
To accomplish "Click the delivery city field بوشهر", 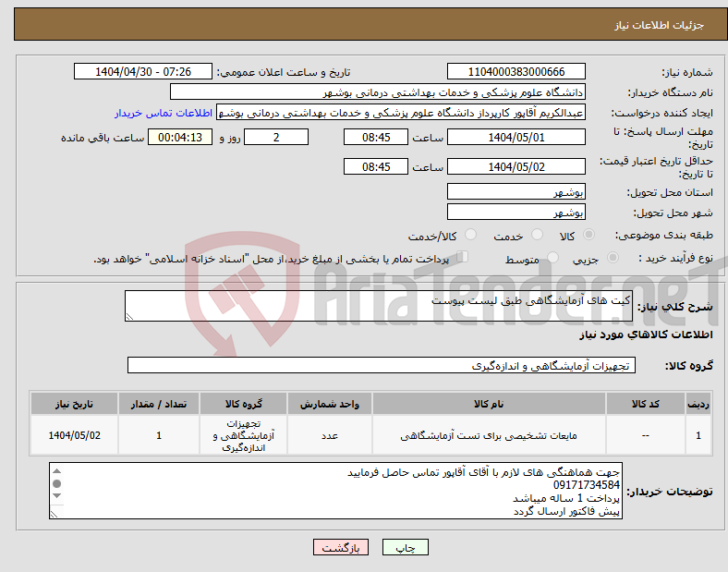I will (516, 213).
